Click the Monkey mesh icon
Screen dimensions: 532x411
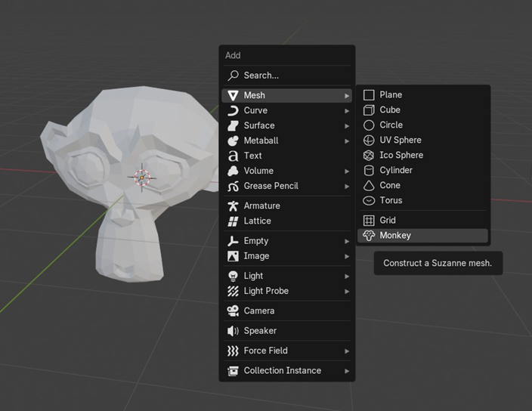click(x=369, y=236)
